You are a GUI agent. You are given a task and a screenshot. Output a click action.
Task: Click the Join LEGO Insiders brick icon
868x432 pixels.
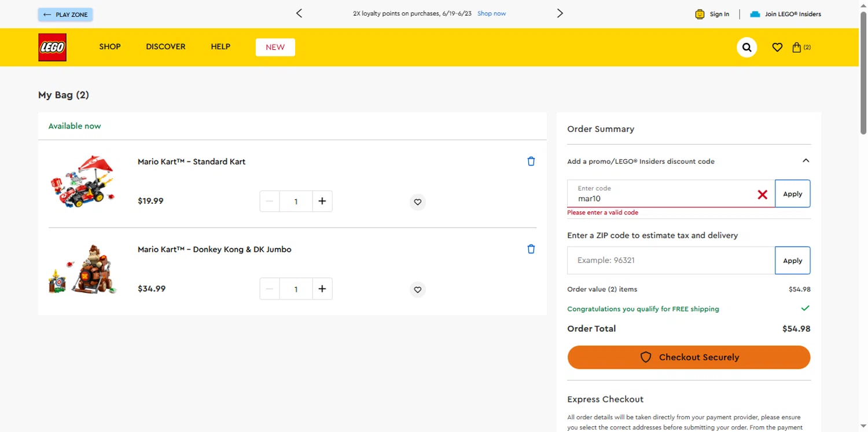click(755, 14)
